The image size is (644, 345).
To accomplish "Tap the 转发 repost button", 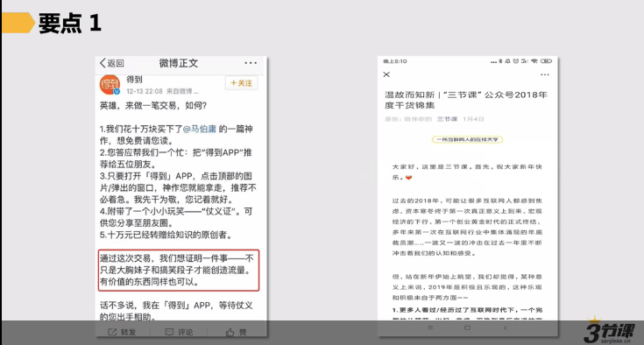I will tap(122, 332).
